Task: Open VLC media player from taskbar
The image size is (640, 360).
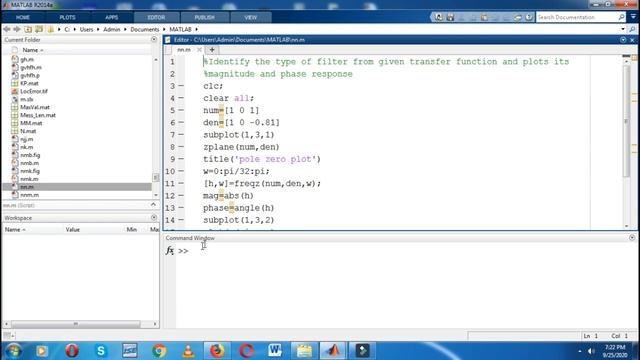Action: (x=188, y=351)
